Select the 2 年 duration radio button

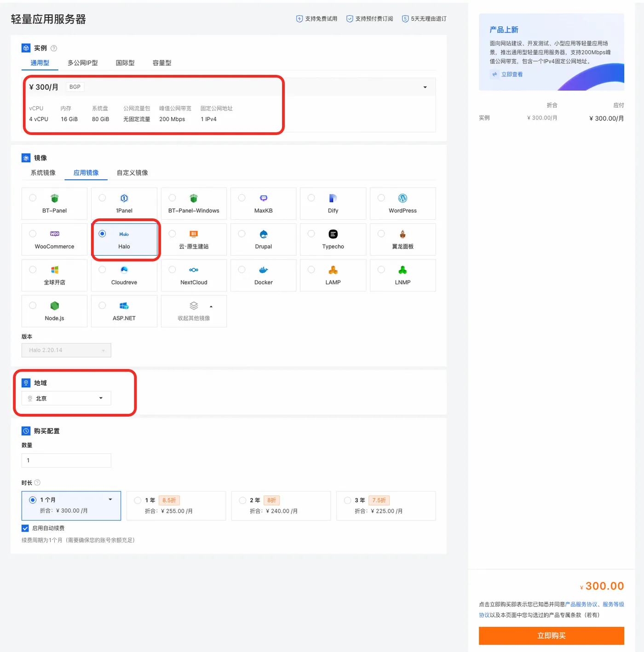(x=242, y=500)
